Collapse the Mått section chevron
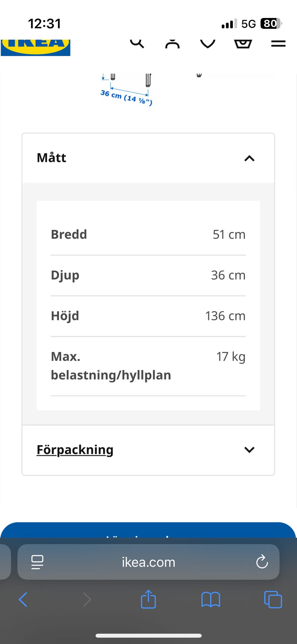Screen dimensions: 297x644 point(249,159)
